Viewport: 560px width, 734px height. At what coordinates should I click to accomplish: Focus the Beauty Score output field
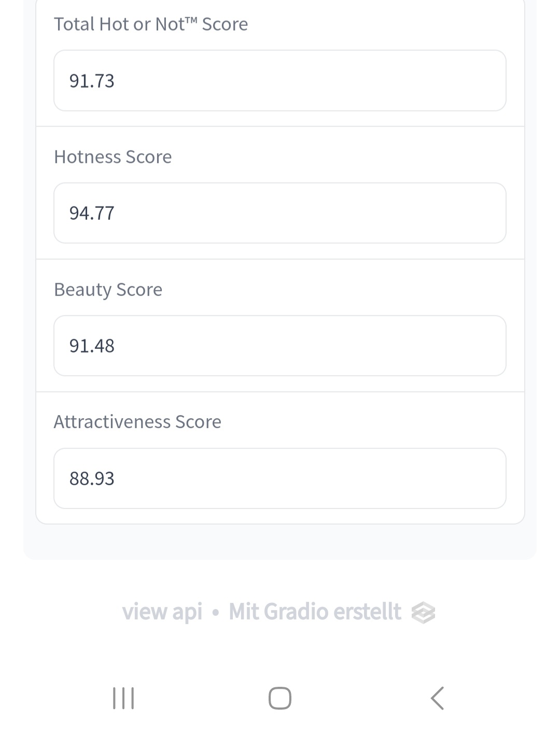(280, 346)
